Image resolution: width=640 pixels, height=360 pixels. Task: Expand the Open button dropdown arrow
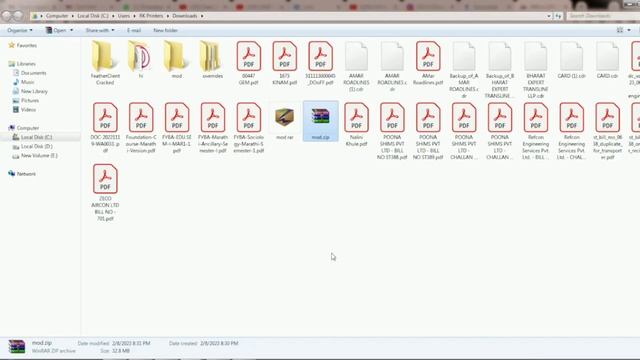71,30
